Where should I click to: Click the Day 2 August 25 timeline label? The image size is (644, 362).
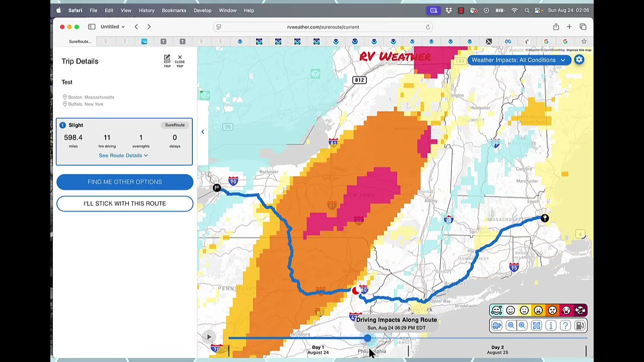(497, 350)
